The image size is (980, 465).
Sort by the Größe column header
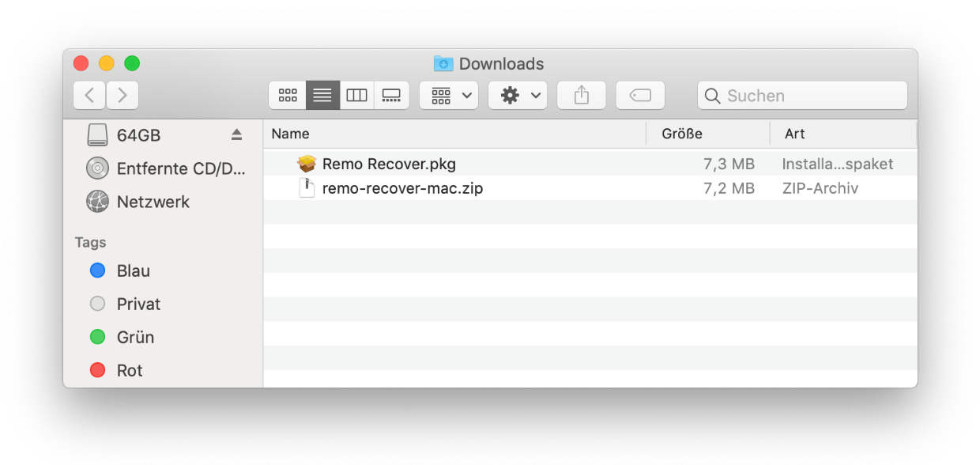708,134
